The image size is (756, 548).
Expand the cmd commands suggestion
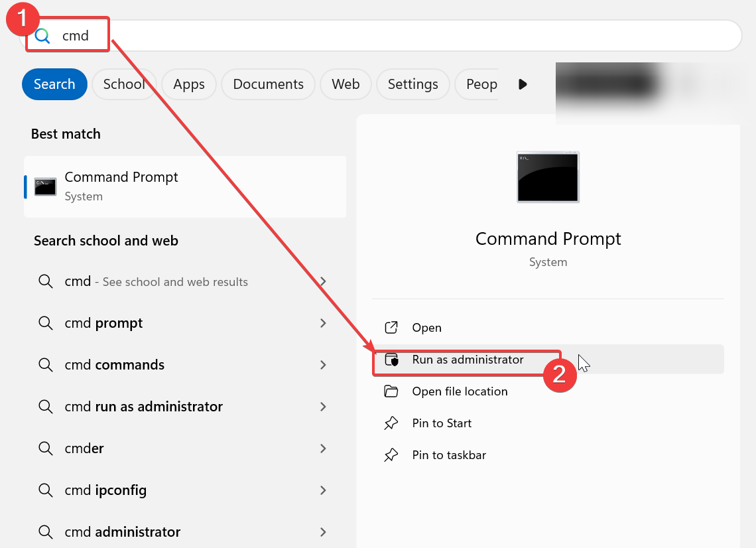(x=323, y=365)
